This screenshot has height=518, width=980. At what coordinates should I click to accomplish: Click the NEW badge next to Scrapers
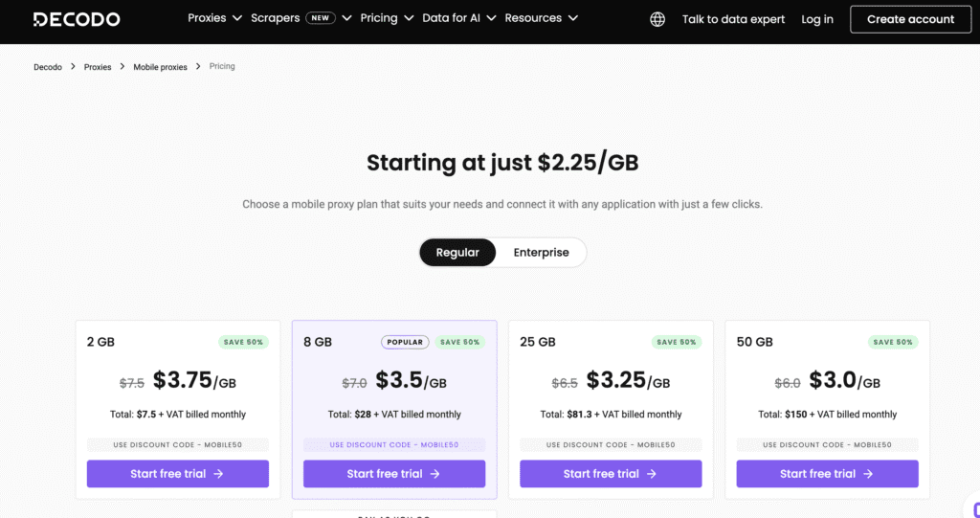(x=320, y=18)
